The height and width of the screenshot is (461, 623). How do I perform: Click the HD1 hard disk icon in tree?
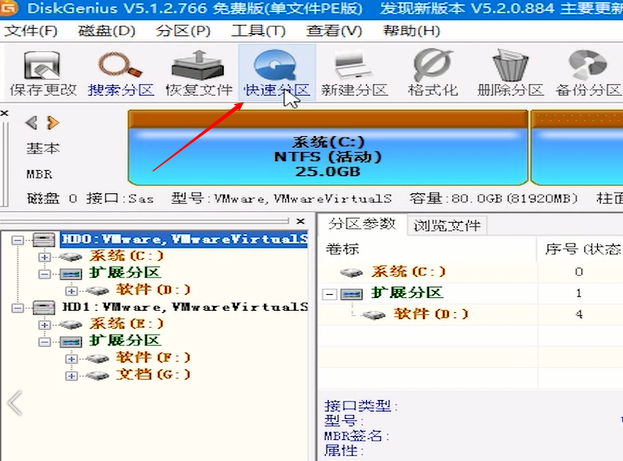(43, 307)
